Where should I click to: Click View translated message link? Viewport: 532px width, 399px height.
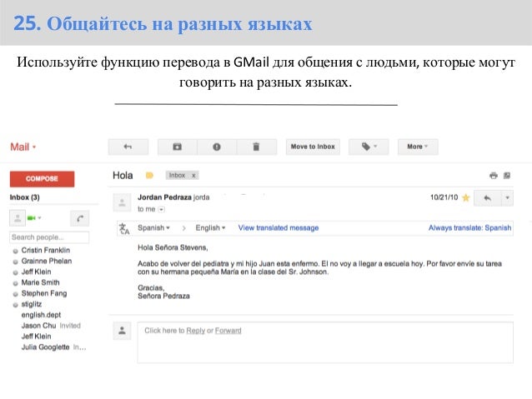click(x=279, y=227)
